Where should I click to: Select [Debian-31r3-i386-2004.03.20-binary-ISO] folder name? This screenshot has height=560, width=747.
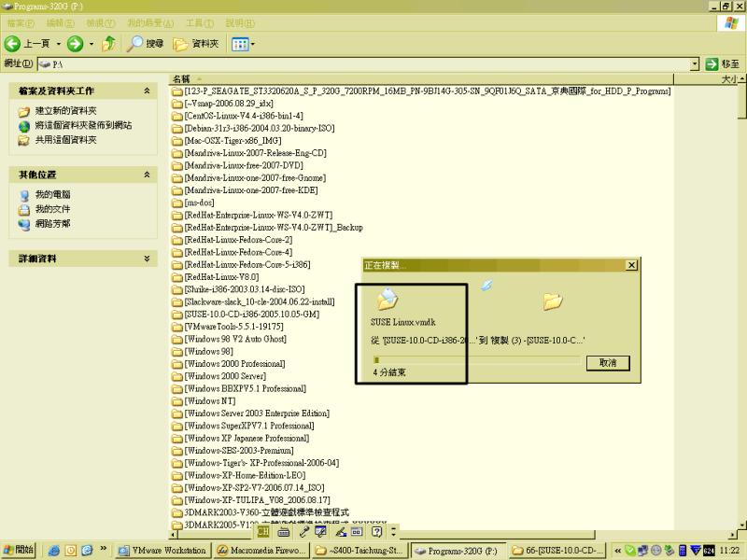pyautogui.click(x=260, y=128)
